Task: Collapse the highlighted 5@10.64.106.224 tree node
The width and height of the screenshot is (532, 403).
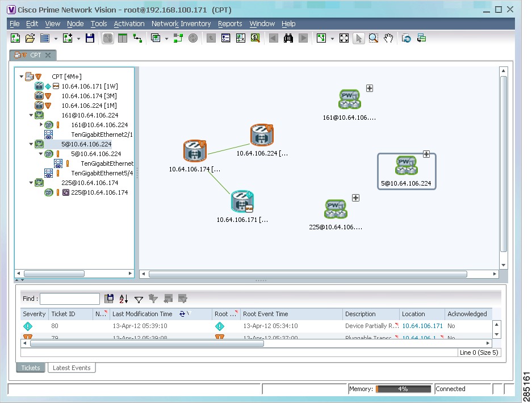Action: 31,144
